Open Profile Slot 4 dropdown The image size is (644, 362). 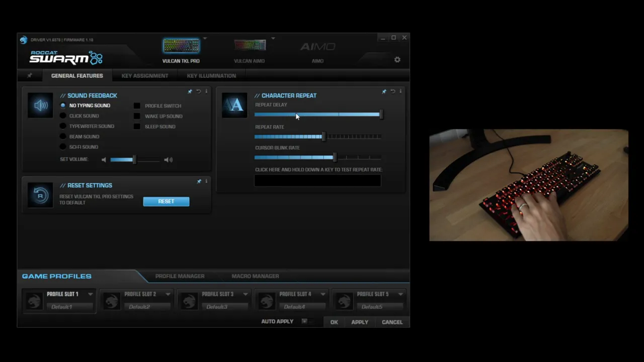click(323, 294)
